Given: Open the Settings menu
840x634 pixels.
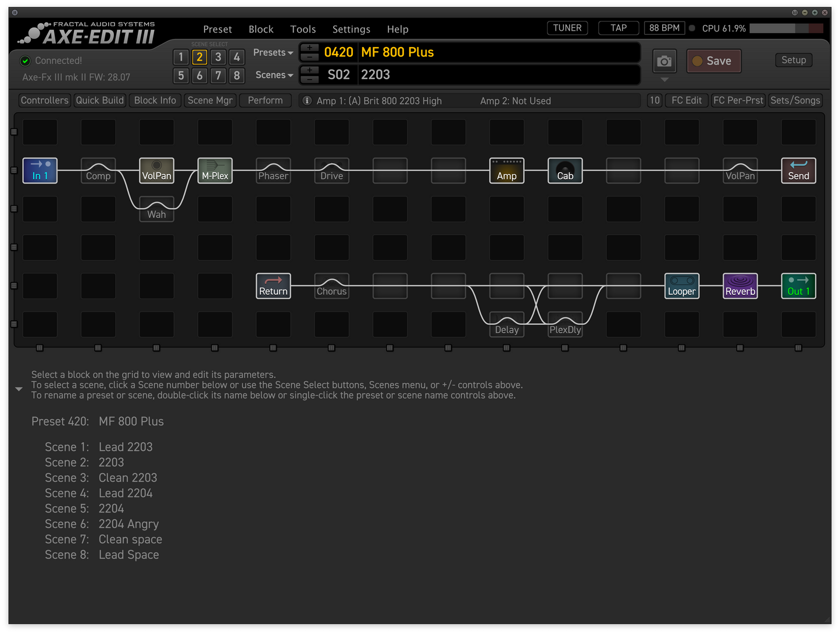Looking at the screenshot, I should click(351, 29).
